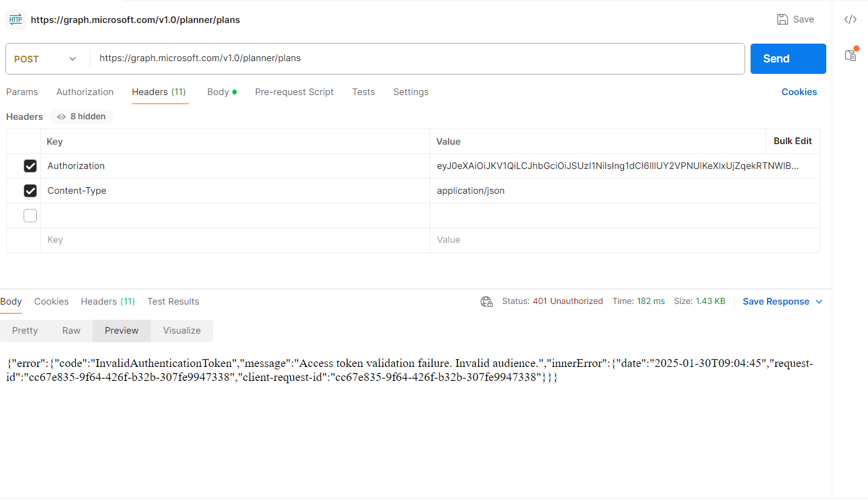Click the network globe icon beside Status
868x502 pixels.
[487, 302]
